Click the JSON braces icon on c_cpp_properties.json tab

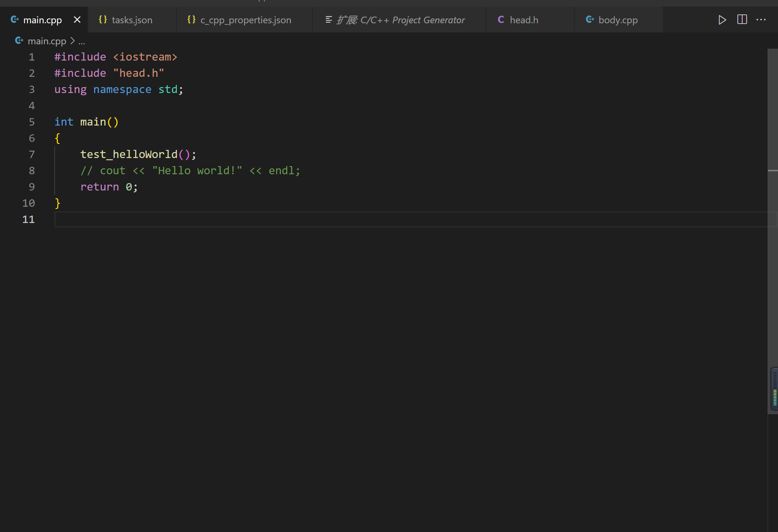pos(191,20)
